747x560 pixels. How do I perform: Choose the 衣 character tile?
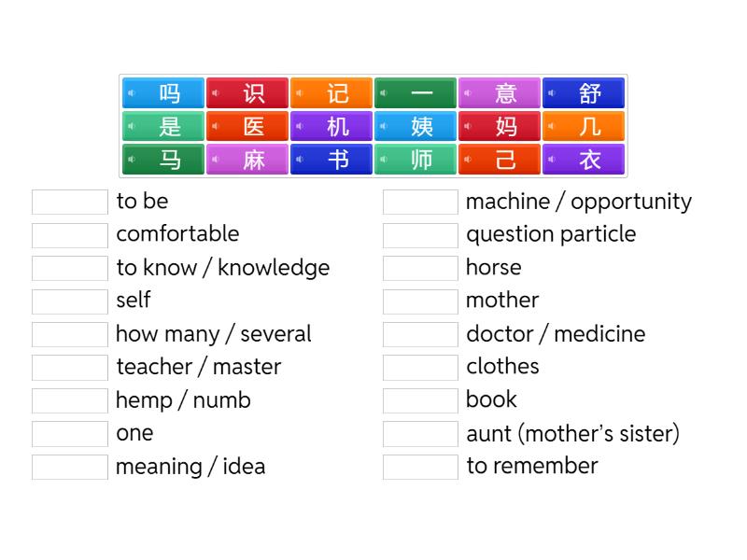pyautogui.click(x=589, y=160)
